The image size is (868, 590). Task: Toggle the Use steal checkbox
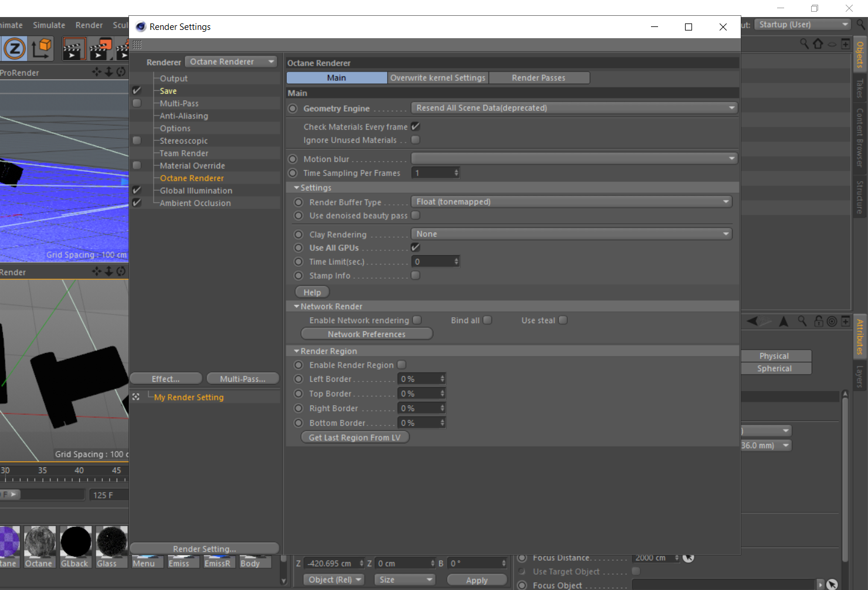pos(563,320)
